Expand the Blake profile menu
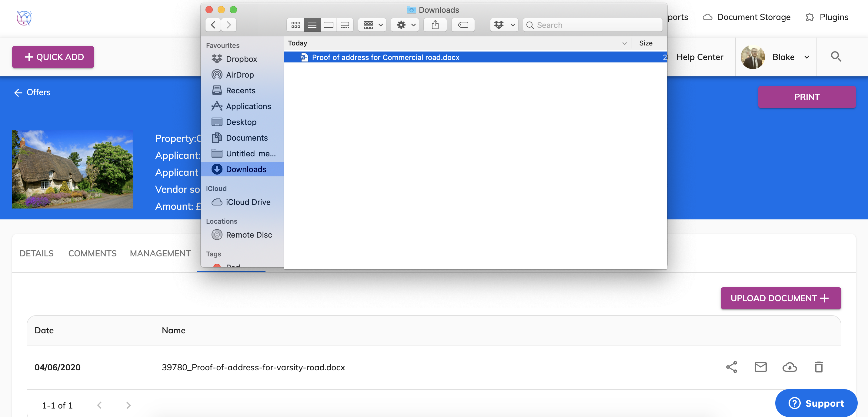This screenshot has width=868, height=417. click(807, 57)
